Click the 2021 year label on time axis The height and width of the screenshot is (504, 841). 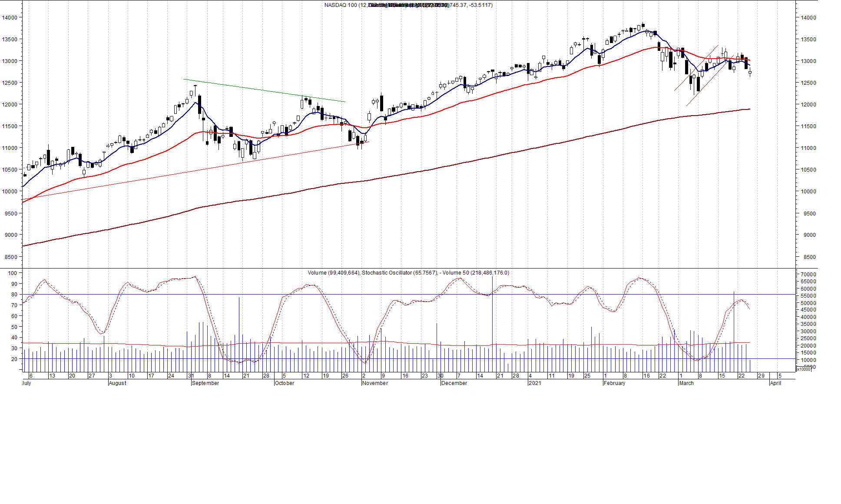(x=535, y=383)
